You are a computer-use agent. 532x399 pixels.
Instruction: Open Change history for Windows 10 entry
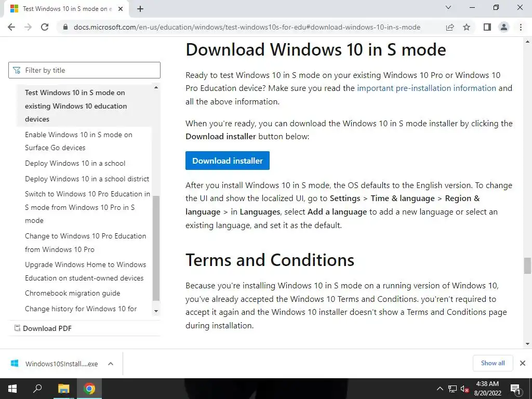[81, 309]
